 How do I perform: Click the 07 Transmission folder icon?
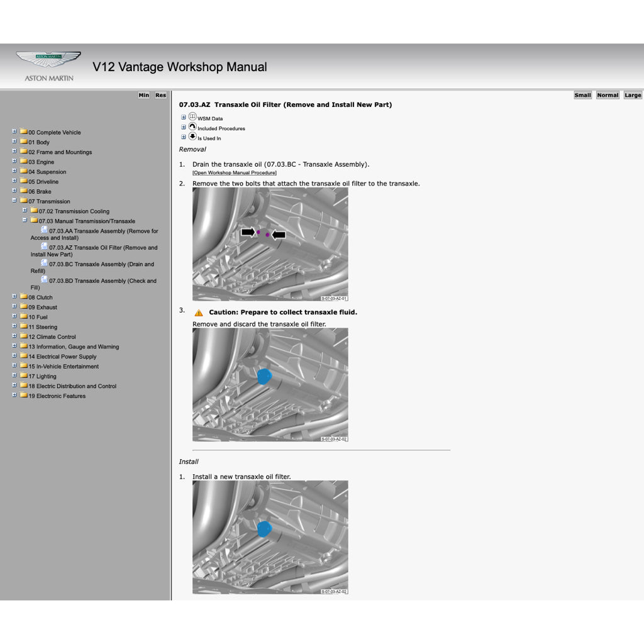pyautogui.click(x=24, y=201)
